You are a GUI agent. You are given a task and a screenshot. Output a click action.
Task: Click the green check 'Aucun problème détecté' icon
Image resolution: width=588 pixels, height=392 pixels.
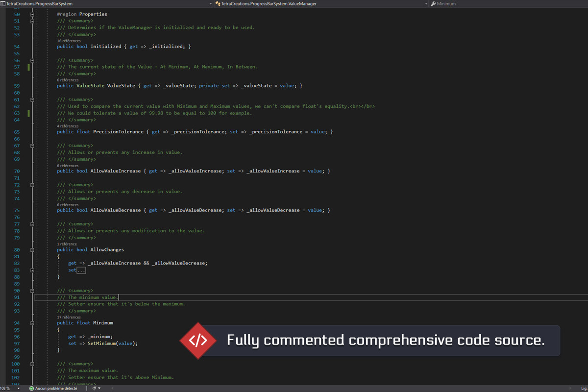[31, 388]
